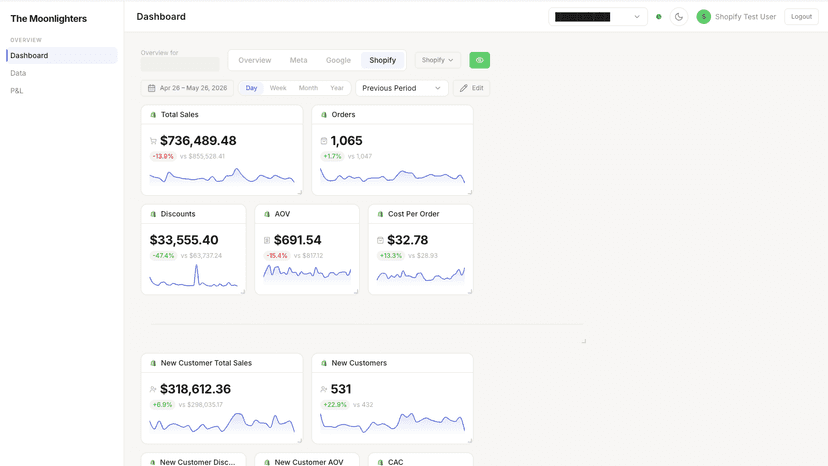The width and height of the screenshot is (828, 466).
Task: Click the Shopify icon on Total Sales card
Action: (x=153, y=115)
